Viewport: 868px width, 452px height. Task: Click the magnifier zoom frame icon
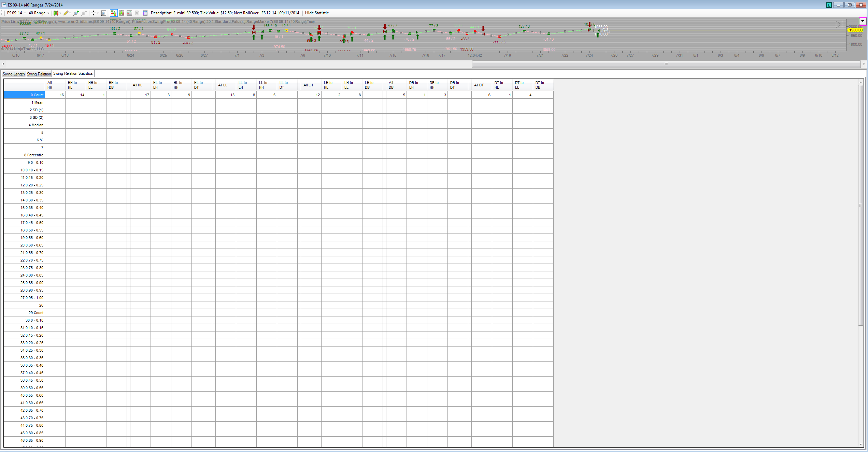103,13
